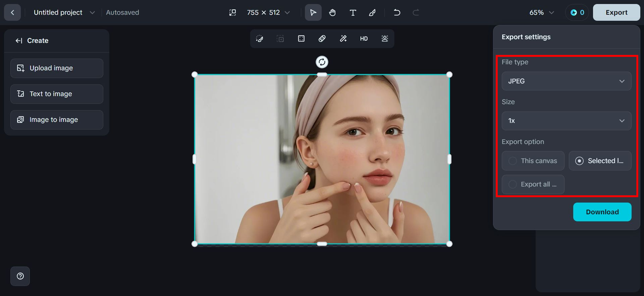Click the Export button
This screenshot has width=644, height=296.
coord(616,13)
